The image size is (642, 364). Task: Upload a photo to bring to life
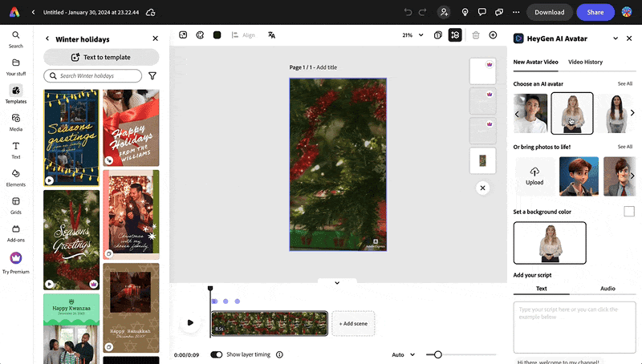[x=534, y=176]
